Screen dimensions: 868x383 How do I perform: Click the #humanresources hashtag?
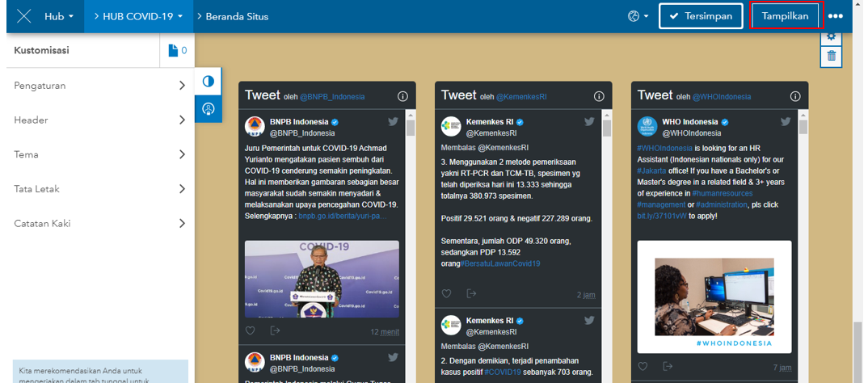[x=722, y=193]
